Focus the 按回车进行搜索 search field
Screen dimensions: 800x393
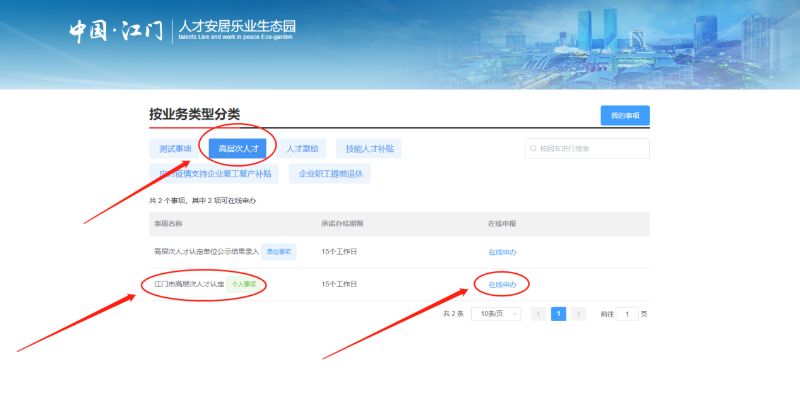pyautogui.click(x=587, y=149)
